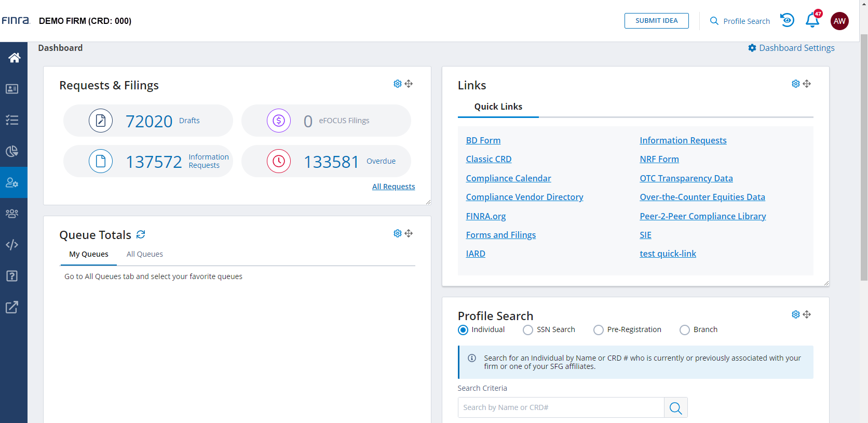Choose the Branch radio button
Viewport: 868px width, 423px height.
685,330
